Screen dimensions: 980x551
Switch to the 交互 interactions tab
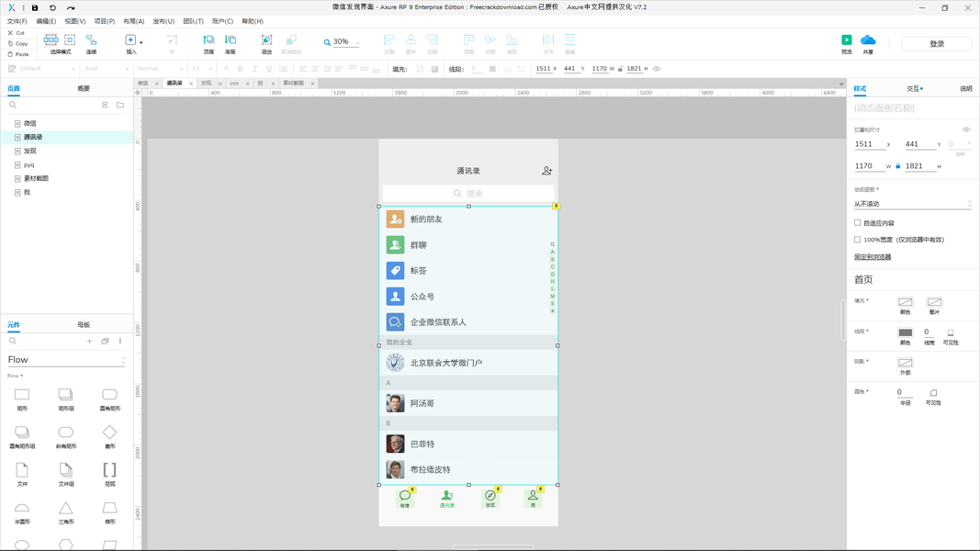[915, 89]
